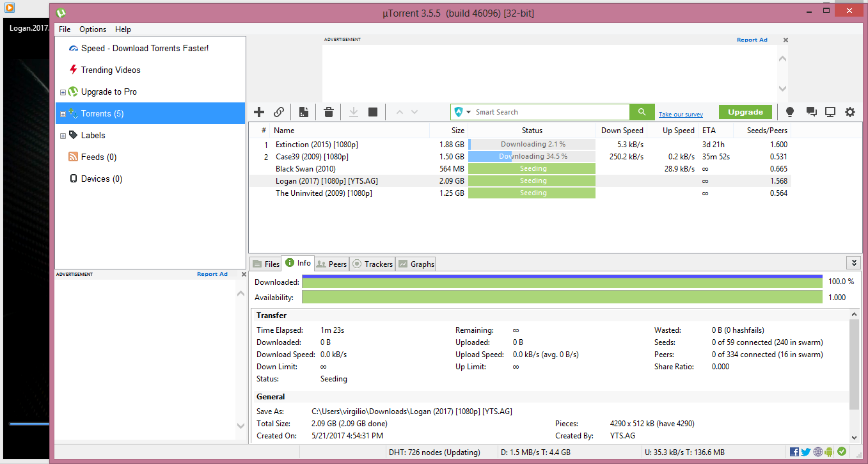Image resolution: width=868 pixels, height=464 pixels.
Task: Click the µTorrent logo in title bar
Action: [61, 12]
